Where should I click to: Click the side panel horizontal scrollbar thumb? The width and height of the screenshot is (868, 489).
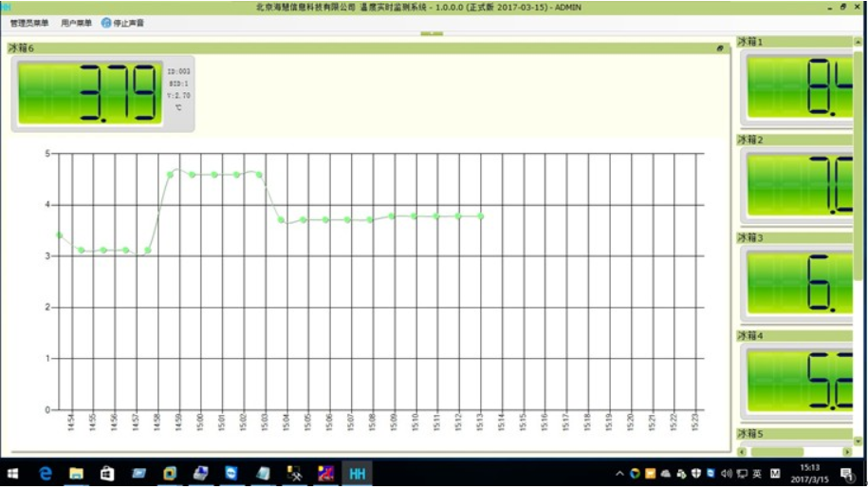pyautogui.click(x=776, y=452)
